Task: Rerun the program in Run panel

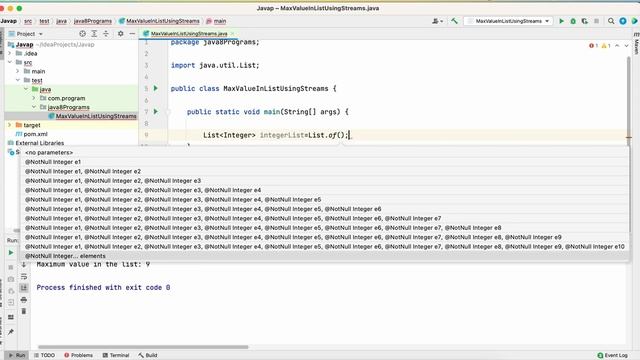Action: (11, 253)
